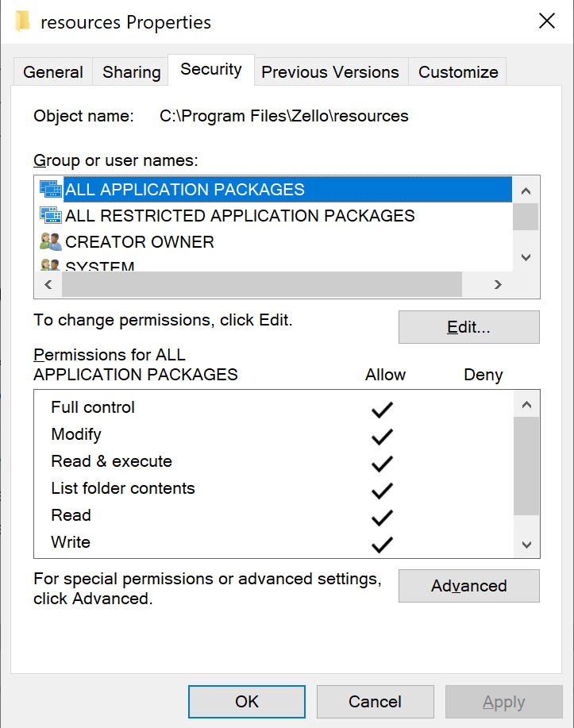Click the Allow column header

pyautogui.click(x=385, y=375)
